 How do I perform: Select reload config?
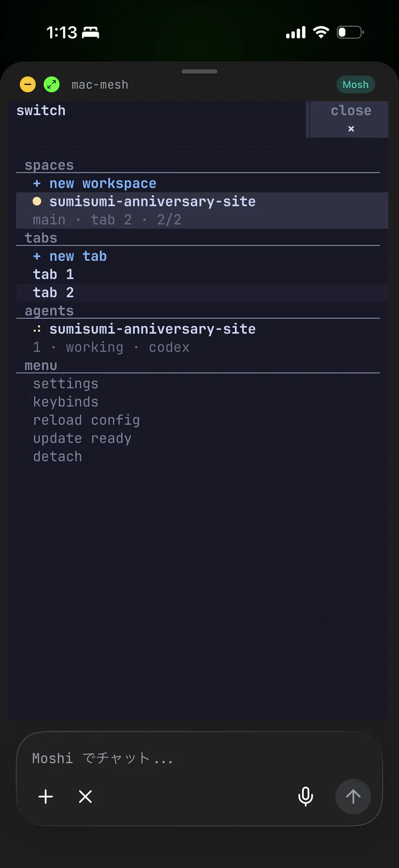click(86, 420)
